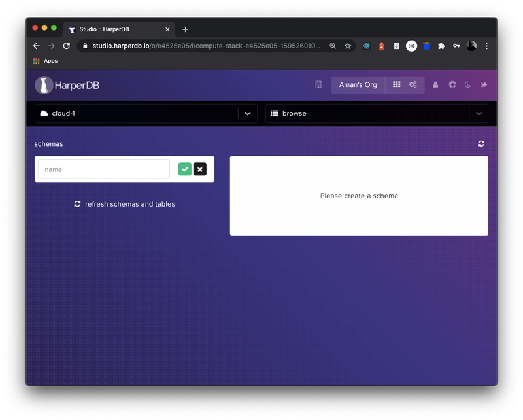Open Apps bookmarks shortcut

click(45, 61)
